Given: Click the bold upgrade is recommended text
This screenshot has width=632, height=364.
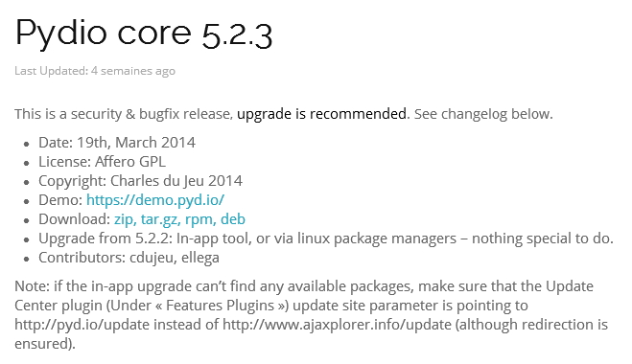Looking at the screenshot, I should pyautogui.click(x=321, y=114).
